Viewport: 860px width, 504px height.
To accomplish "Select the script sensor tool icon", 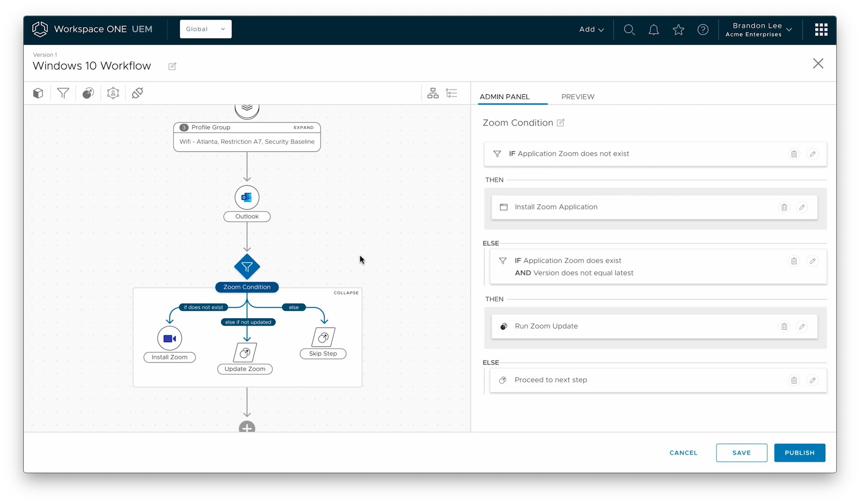I will click(88, 93).
